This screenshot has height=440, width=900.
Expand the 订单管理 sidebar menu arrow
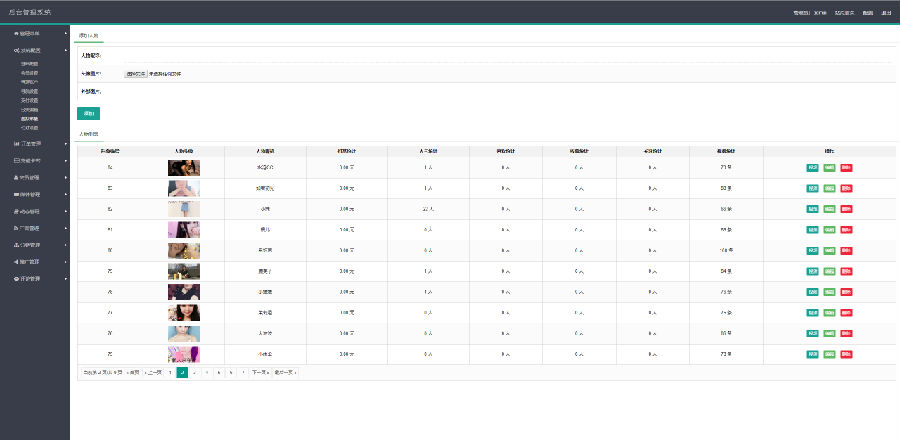(66, 143)
